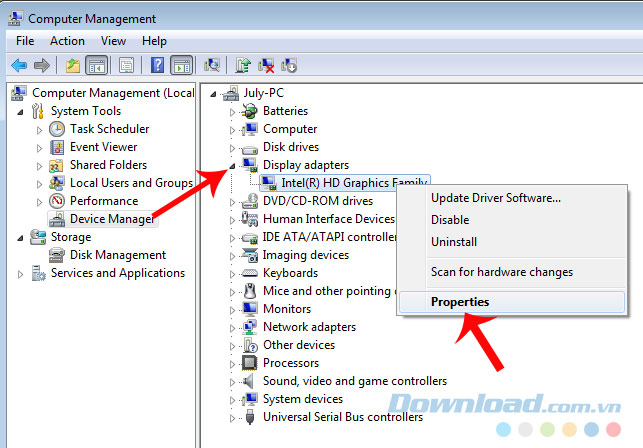Choose Uninstall in the context menu

[x=512, y=242]
